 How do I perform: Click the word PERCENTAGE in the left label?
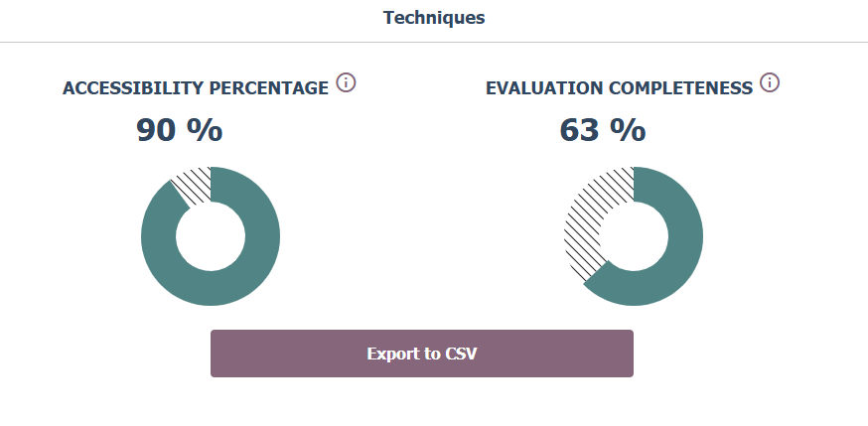[267, 88]
